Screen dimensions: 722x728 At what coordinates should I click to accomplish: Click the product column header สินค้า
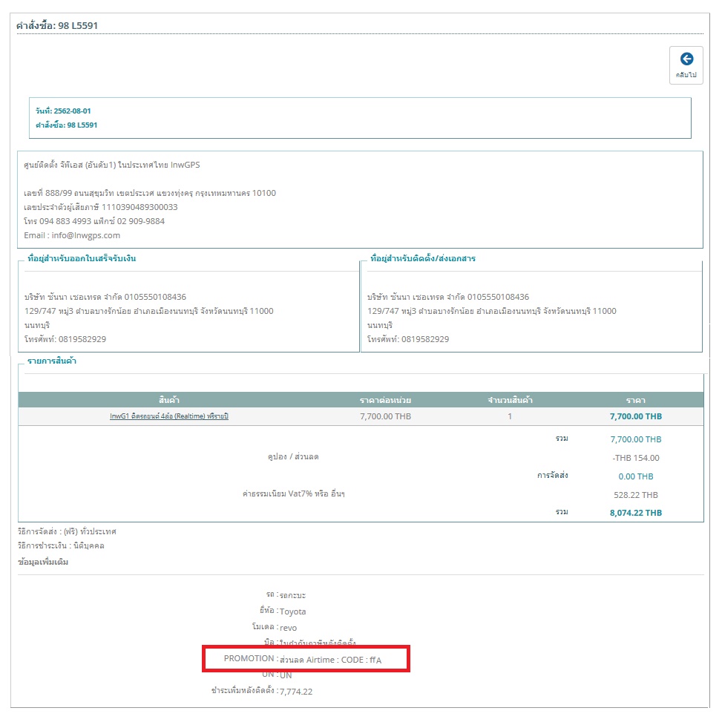pyautogui.click(x=169, y=400)
